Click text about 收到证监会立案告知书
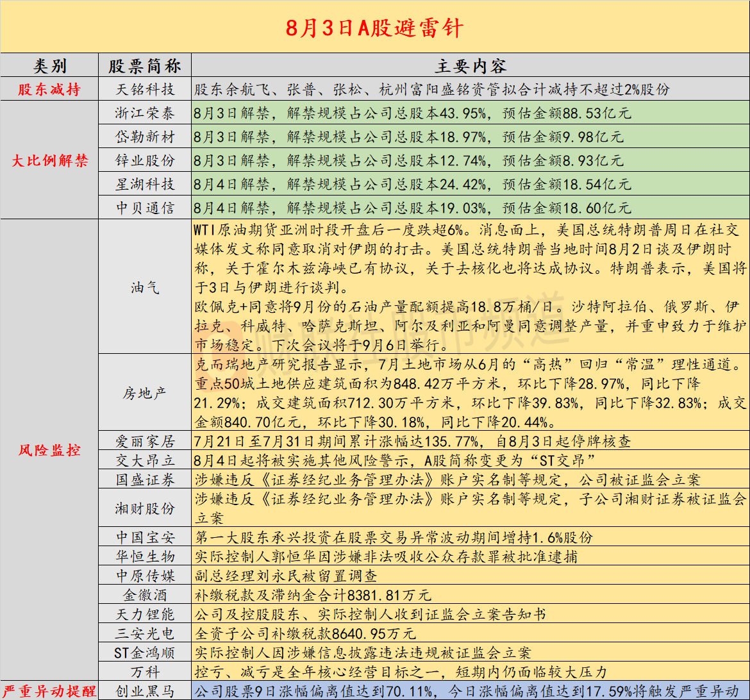This screenshot has width=750, height=700. (x=371, y=614)
